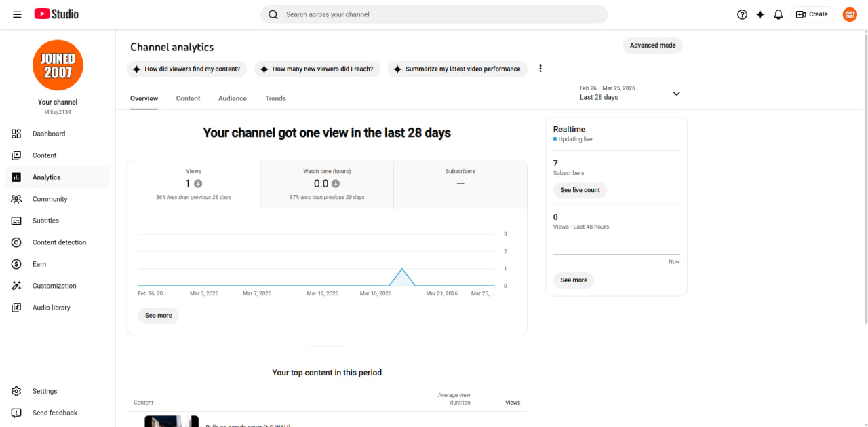The image size is (868, 427).
Task: Select the Subscribers metric card
Action: [460, 185]
